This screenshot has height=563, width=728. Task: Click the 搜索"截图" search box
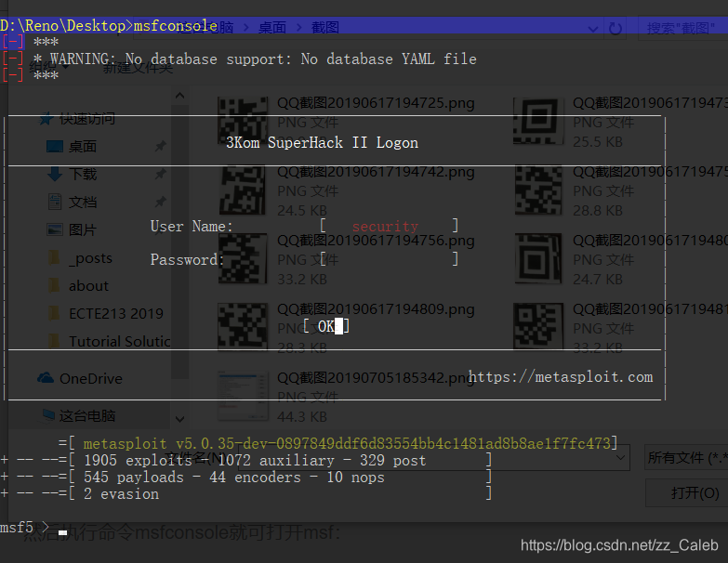[682, 28]
